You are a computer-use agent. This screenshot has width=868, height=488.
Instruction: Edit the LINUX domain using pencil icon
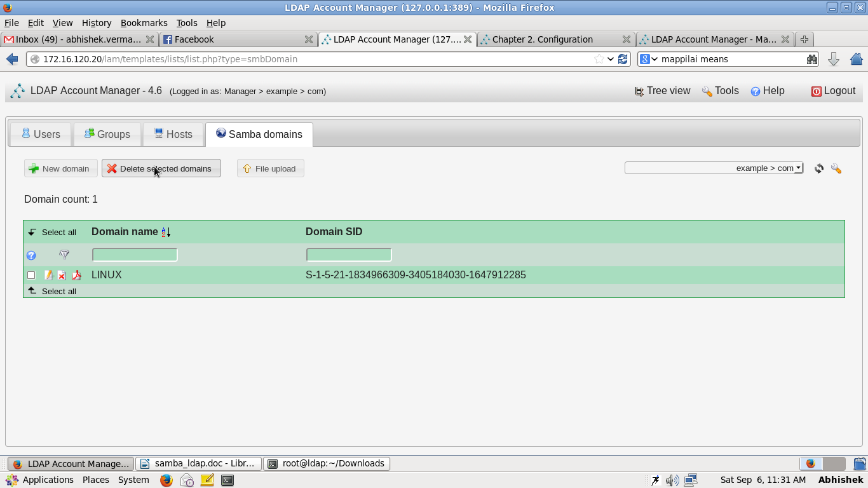coord(49,274)
